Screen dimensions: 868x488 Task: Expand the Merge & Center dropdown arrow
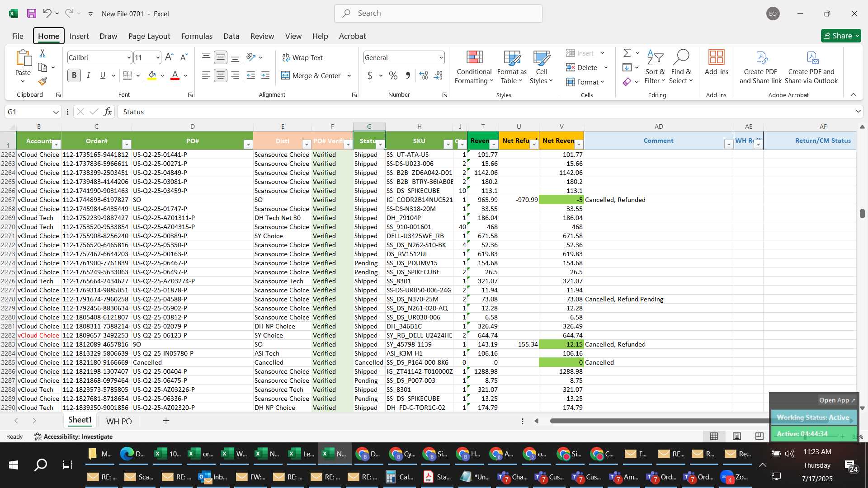pyautogui.click(x=349, y=75)
